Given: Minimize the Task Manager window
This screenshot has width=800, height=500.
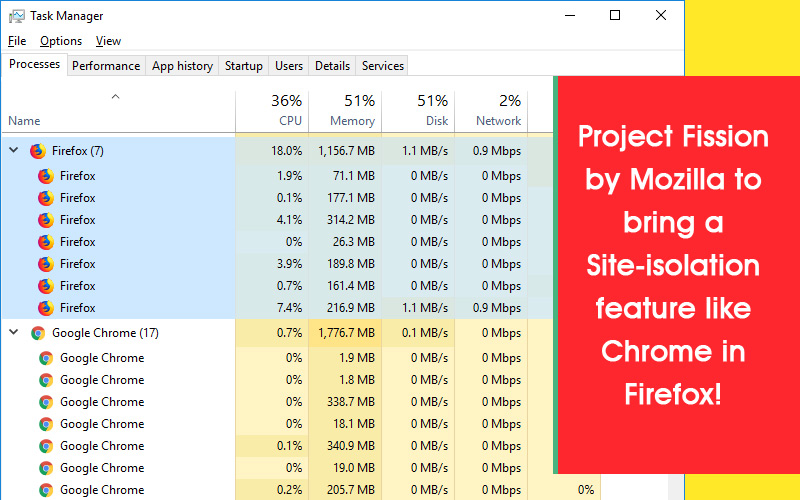Looking at the screenshot, I should click(570, 16).
